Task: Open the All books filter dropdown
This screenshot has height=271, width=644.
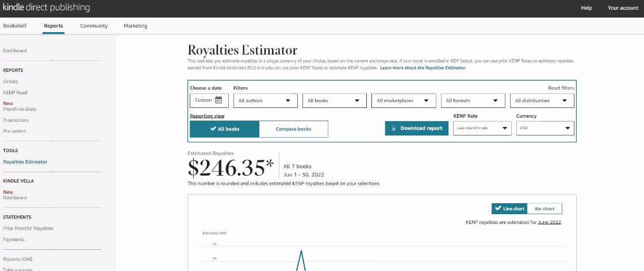Action: tap(334, 100)
